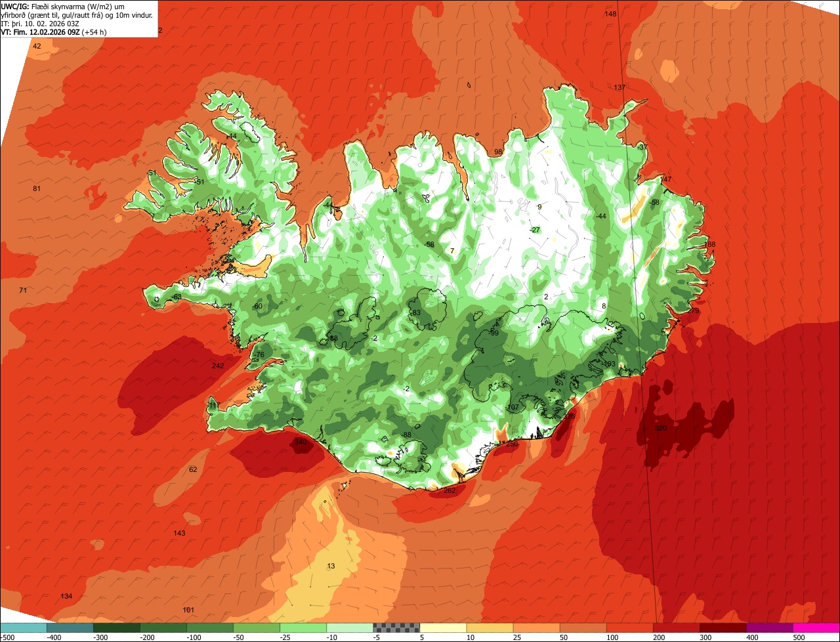Click the value '147' on the northeast coast
This screenshot has height=642, width=840.
click(666, 179)
